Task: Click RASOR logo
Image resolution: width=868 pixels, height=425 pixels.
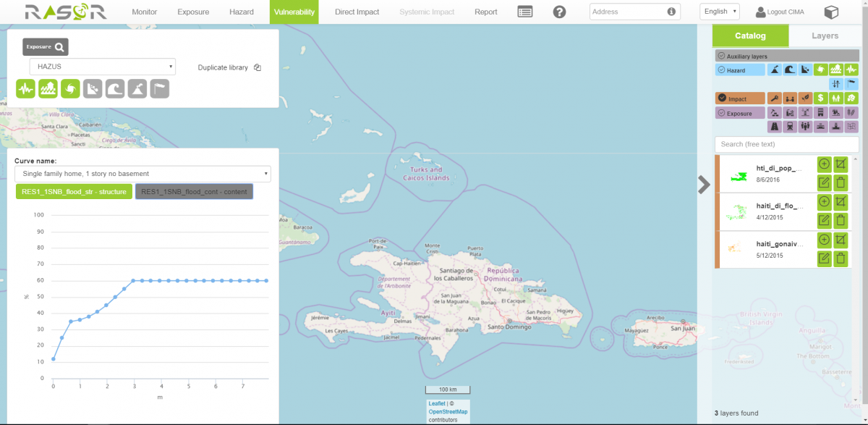Action: (65, 12)
